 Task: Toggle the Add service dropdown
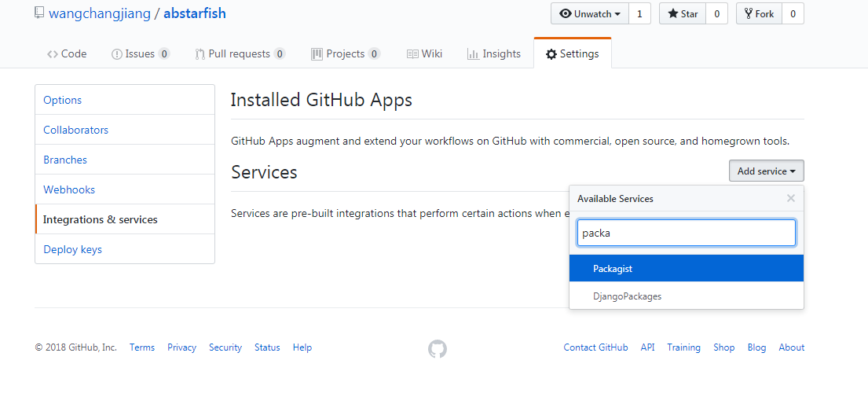pos(766,171)
